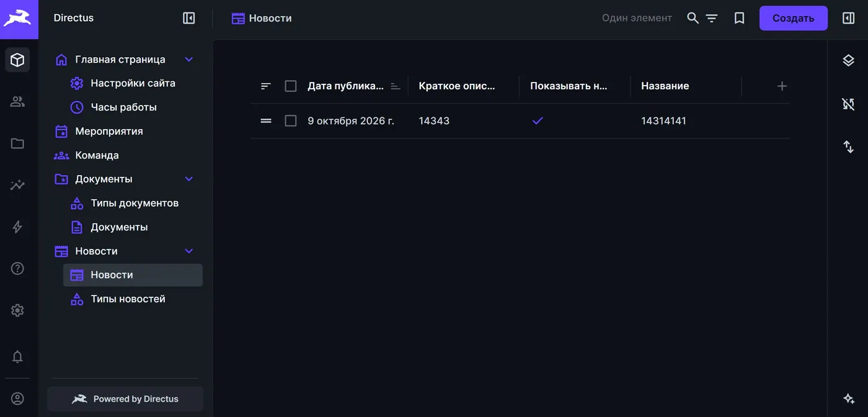Open Команда collection
The width and height of the screenshot is (868, 417).
click(125, 155)
